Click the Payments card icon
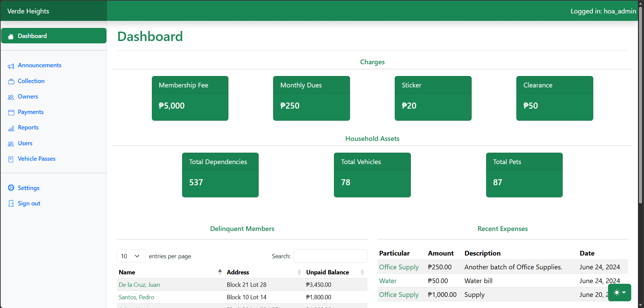644x308 pixels. [x=11, y=112]
